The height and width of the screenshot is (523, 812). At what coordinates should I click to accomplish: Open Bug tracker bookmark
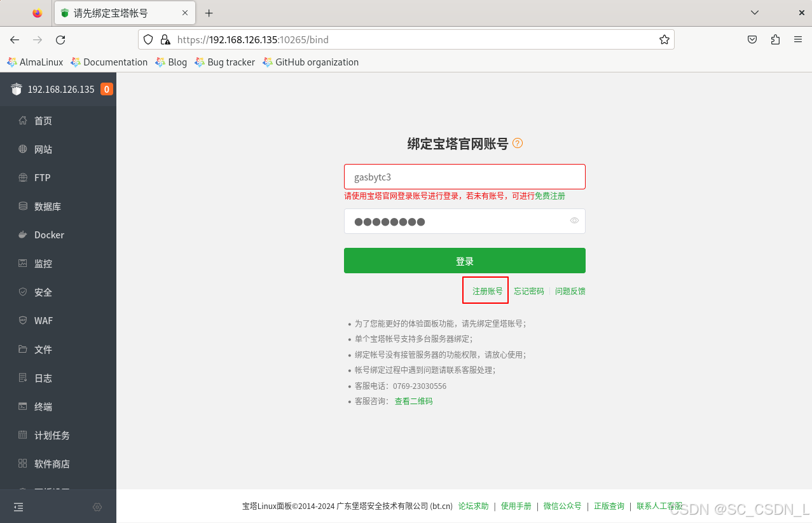pos(225,62)
